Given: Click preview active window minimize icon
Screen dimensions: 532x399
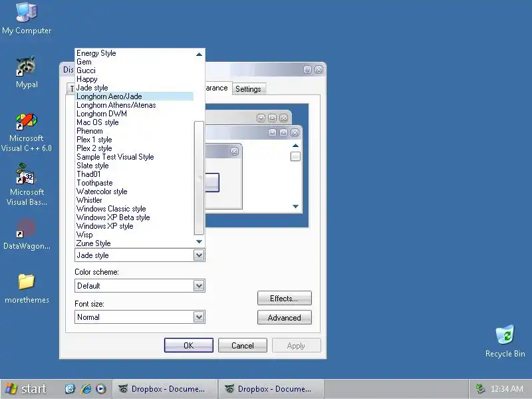Looking at the screenshot, I should (x=272, y=132).
